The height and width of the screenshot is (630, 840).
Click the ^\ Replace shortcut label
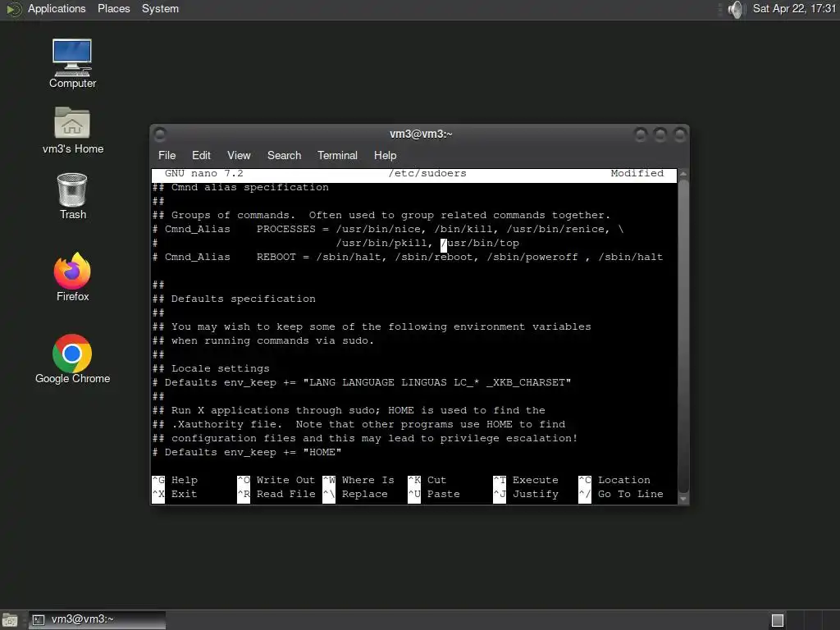pos(355,494)
